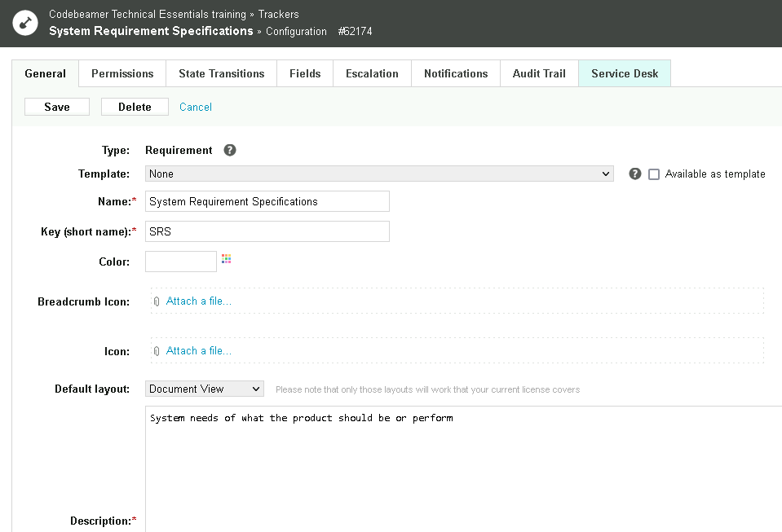The width and height of the screenshot is (782, 532).
Task: Open the Escalation tab
Action: coord(372,73)
